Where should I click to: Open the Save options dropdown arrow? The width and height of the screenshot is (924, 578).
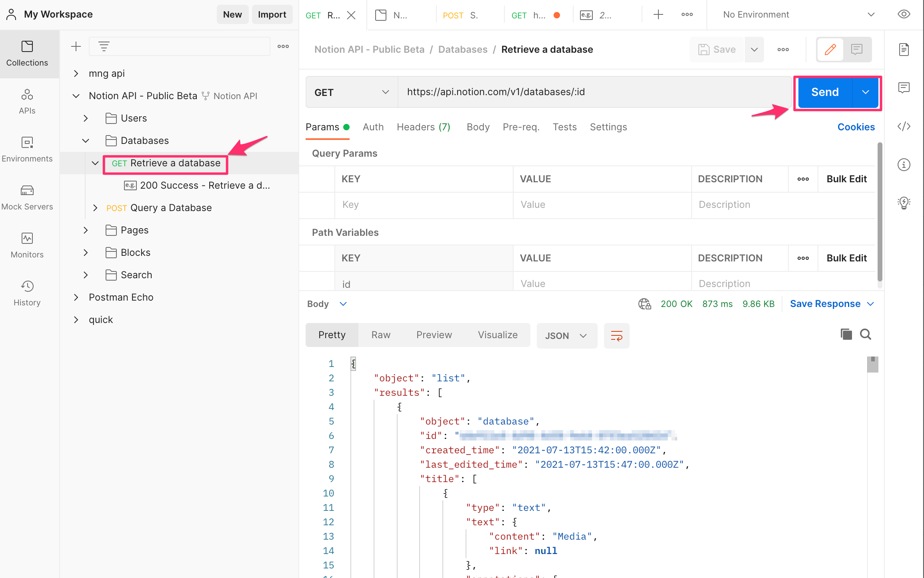(x=754, y=50)
